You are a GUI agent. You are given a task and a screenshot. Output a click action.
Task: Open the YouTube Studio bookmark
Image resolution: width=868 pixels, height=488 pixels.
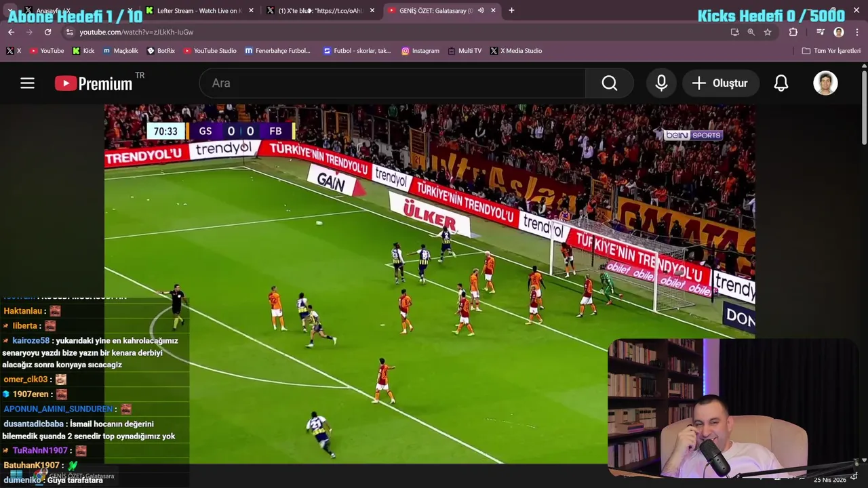(210, 51)
